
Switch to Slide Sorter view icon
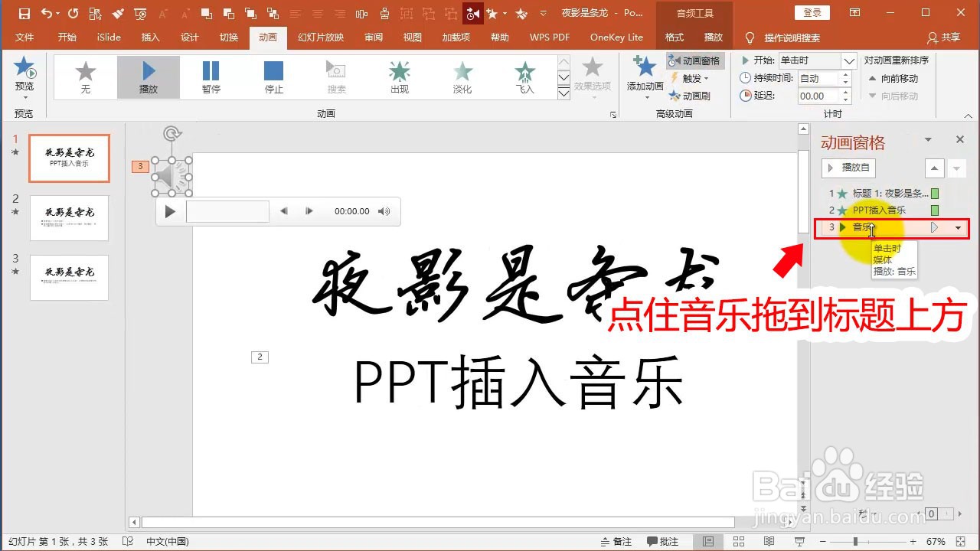tap(739, 541)
